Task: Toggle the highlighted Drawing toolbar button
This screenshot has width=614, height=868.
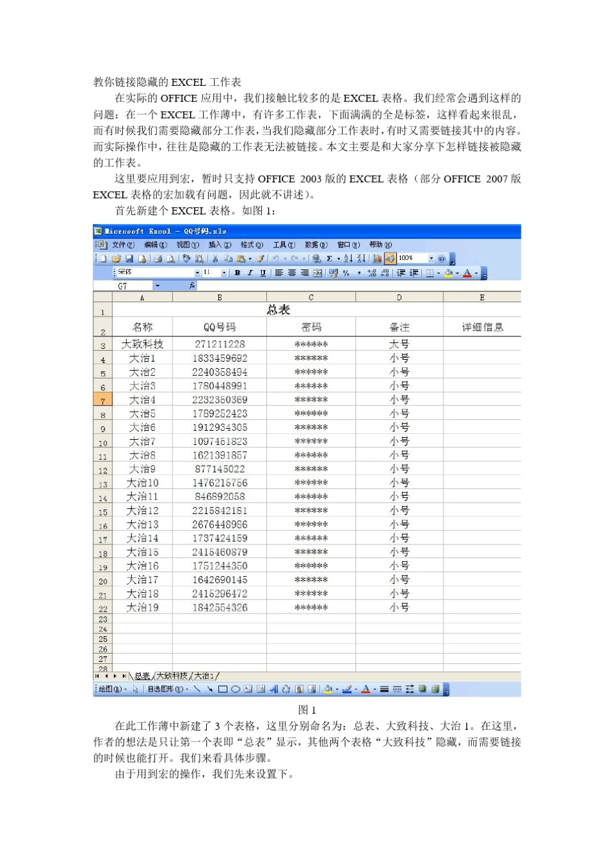Action: [390, 258]
